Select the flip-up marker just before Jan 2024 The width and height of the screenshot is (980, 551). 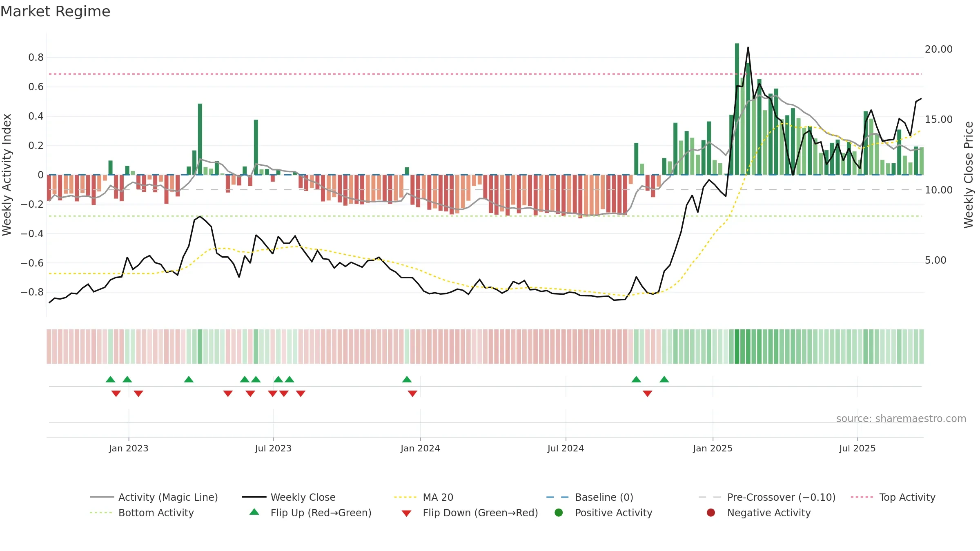407,379
